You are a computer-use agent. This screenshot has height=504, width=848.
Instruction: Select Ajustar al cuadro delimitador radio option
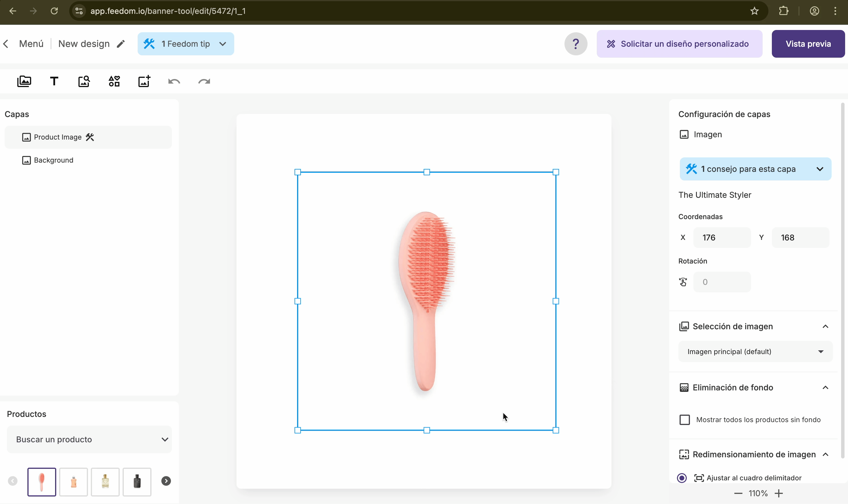682,478
